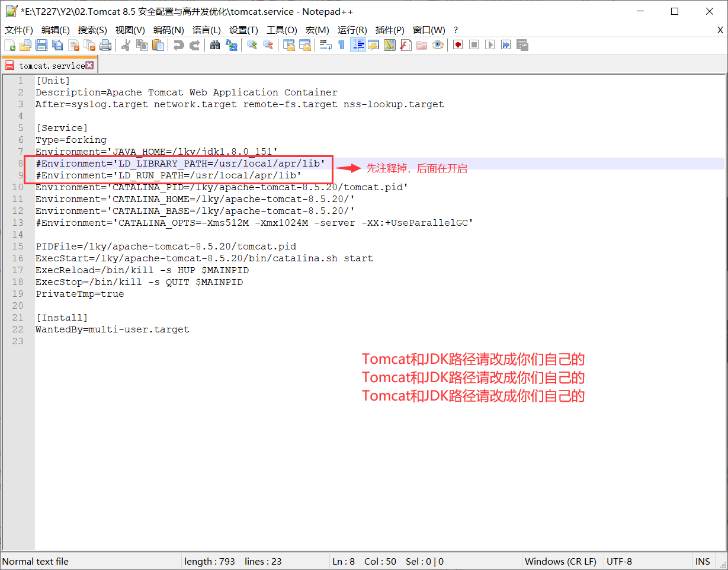Open the user-defined language icon
This screenshot has height=570, width=728.
[x=373, y=45]
